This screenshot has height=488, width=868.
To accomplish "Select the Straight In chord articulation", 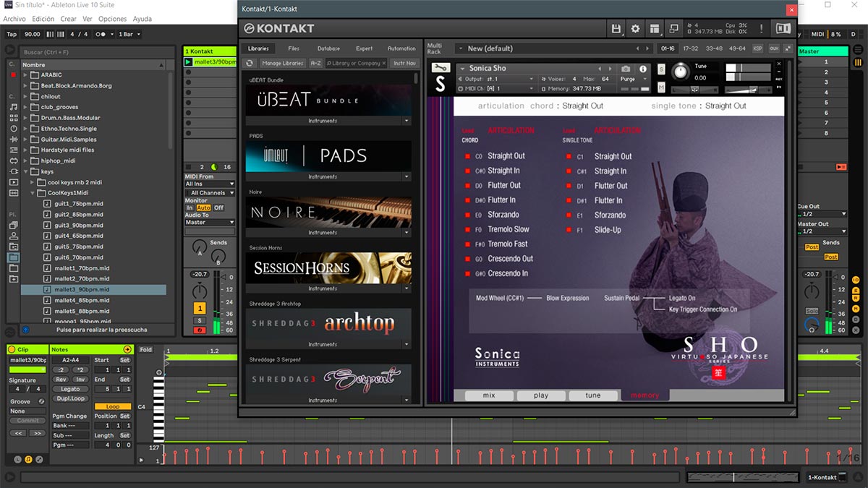I will pos(503,171).
